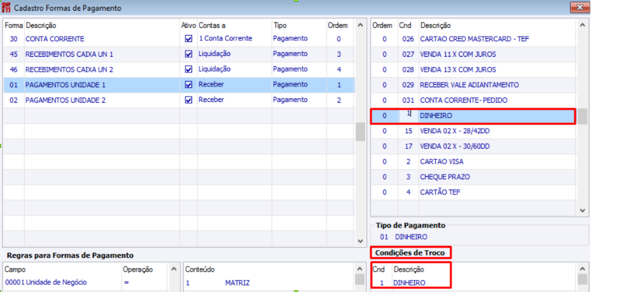Select RECEBER VALE ADIANTAMENTO condition
644x292 pixels.
473,85
